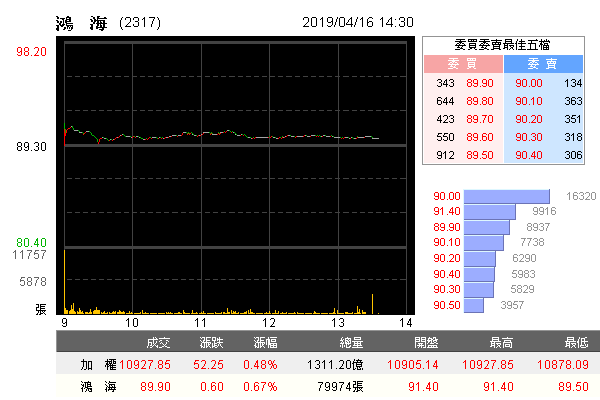
Task: Click the ask price 90.20 in order book
Action: click(529, 119)
